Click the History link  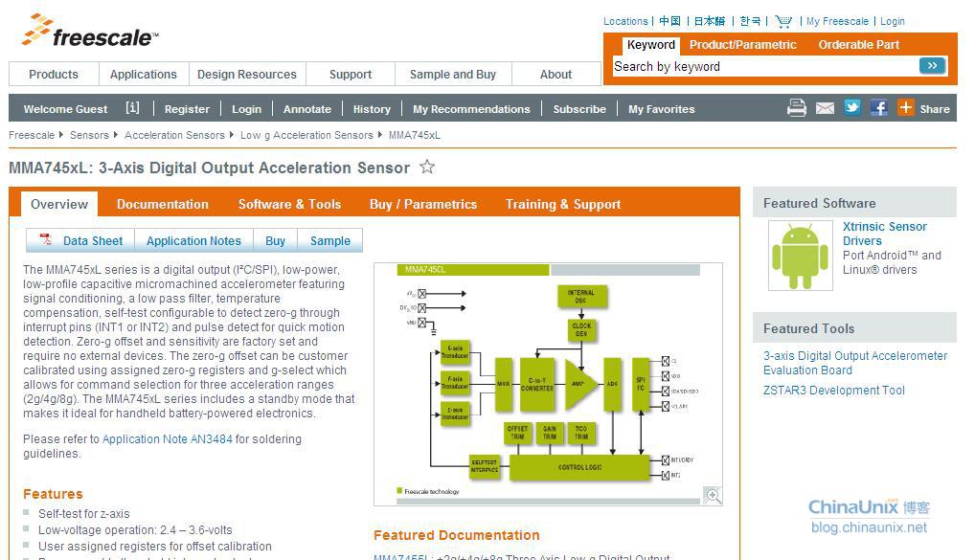[372, 109]
